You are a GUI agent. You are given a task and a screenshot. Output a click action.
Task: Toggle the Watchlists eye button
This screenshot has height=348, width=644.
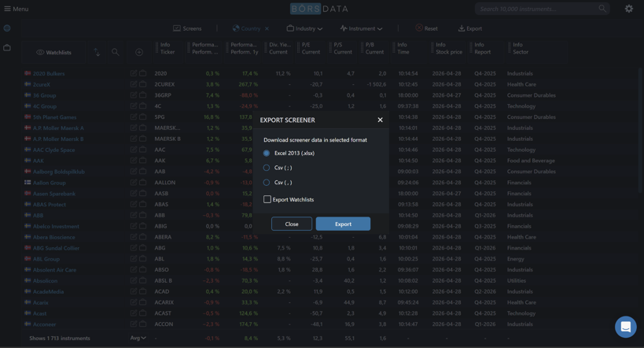(x=53, y=52)
